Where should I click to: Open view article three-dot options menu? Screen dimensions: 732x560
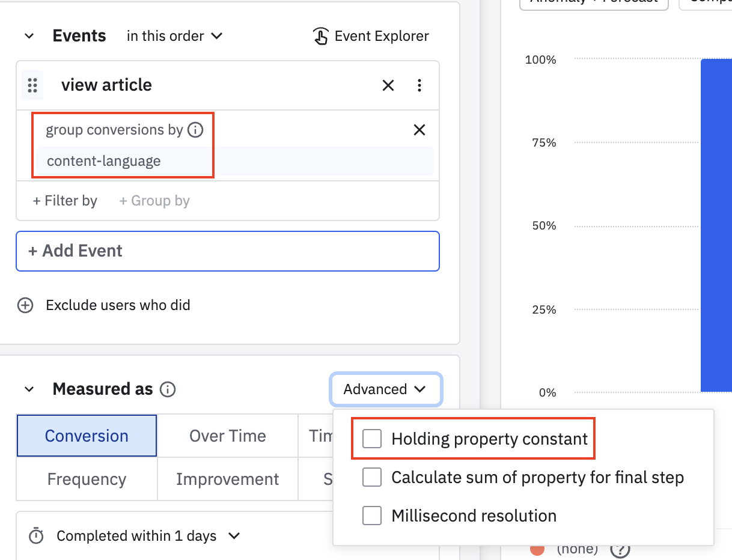coord(419,85)
